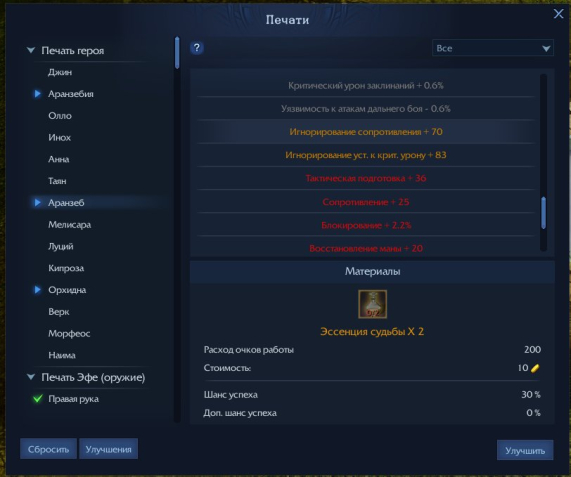571x477 pixels.
Task: Select the Тактическая подготовка + 36 row
Action: point(366,178)
